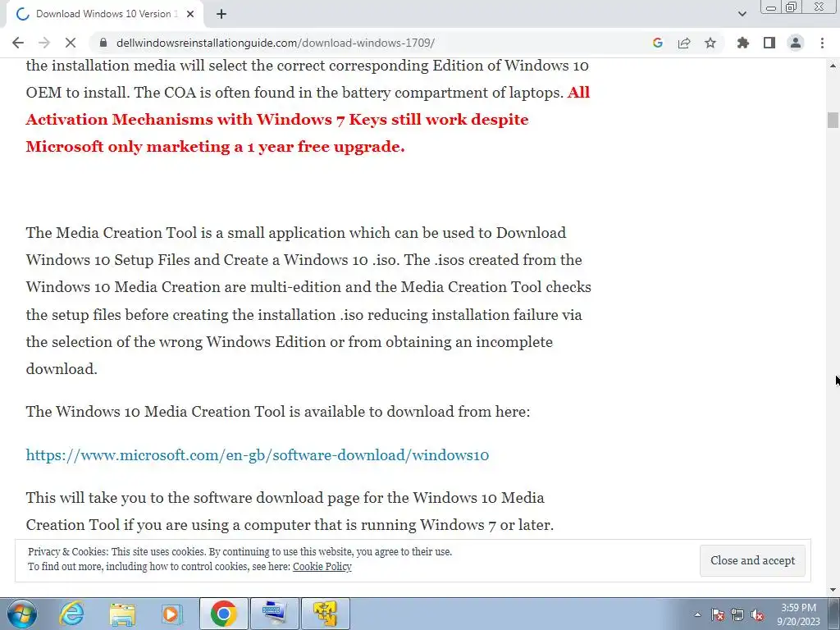Close the Download Windows 10 tab
This screenshot has width=840, height=630.
coord(190,14)
